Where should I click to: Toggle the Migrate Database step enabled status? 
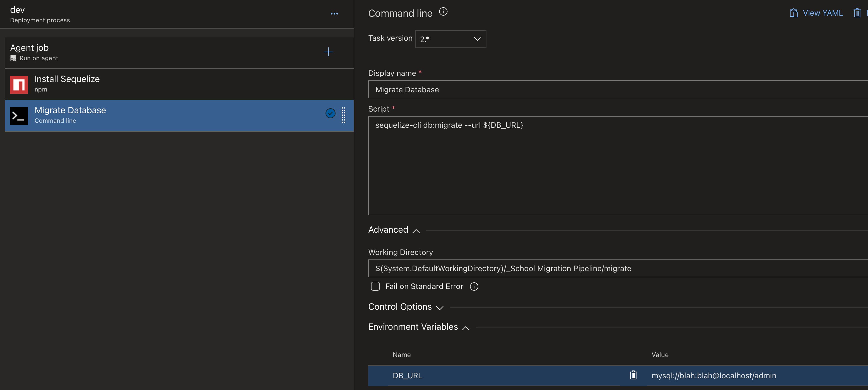coord(331,113)
